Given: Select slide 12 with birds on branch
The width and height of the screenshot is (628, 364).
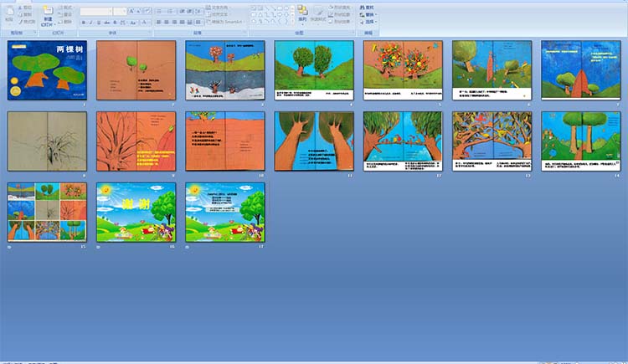Looking at the screenshot, I should [x=403, y=141].
